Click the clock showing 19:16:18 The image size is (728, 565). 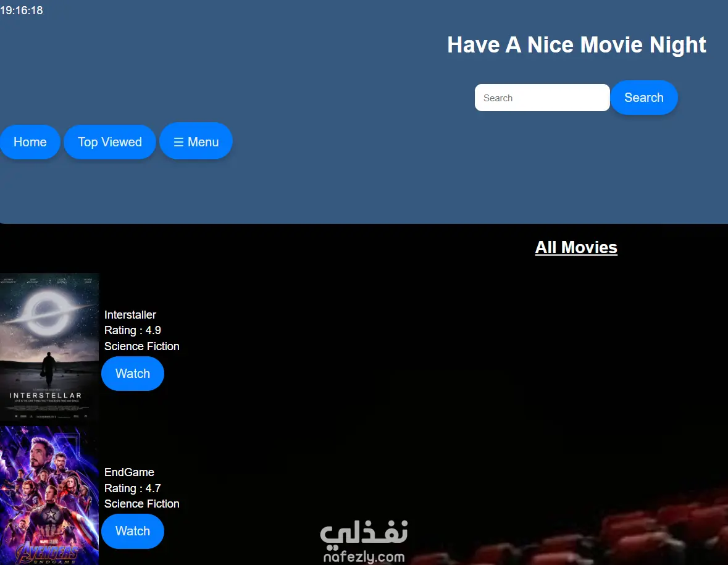(22, 10)
